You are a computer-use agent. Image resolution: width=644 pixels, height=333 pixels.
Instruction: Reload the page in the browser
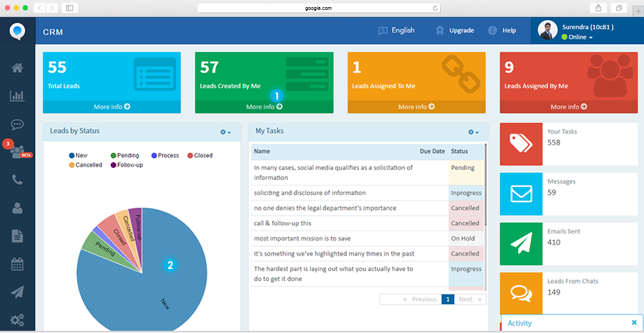435,8
